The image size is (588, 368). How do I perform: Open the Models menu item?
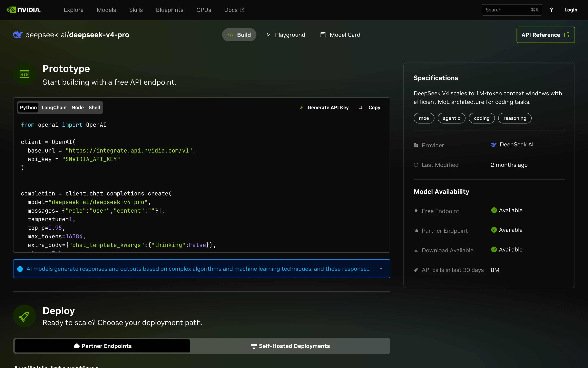point(106,10)
